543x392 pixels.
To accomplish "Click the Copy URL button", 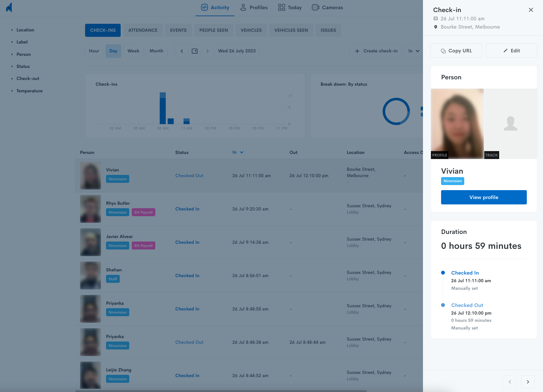I will [456, 51].
